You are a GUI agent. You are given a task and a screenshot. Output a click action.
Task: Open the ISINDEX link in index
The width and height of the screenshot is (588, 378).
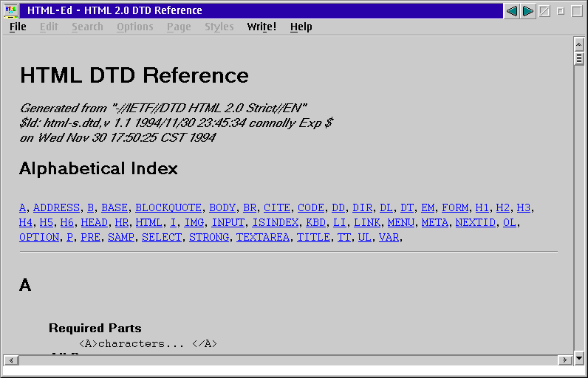[x=276, y=223]
